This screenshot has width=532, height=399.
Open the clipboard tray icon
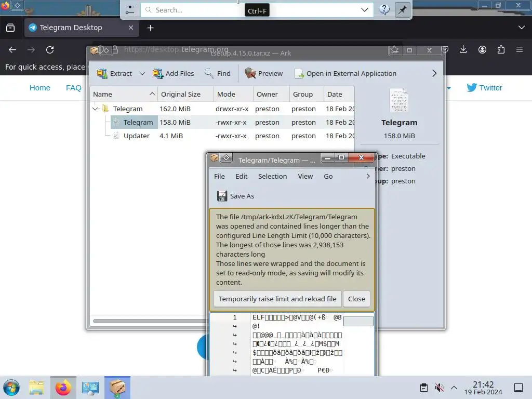pyautogui.click(x=424, y=388)
